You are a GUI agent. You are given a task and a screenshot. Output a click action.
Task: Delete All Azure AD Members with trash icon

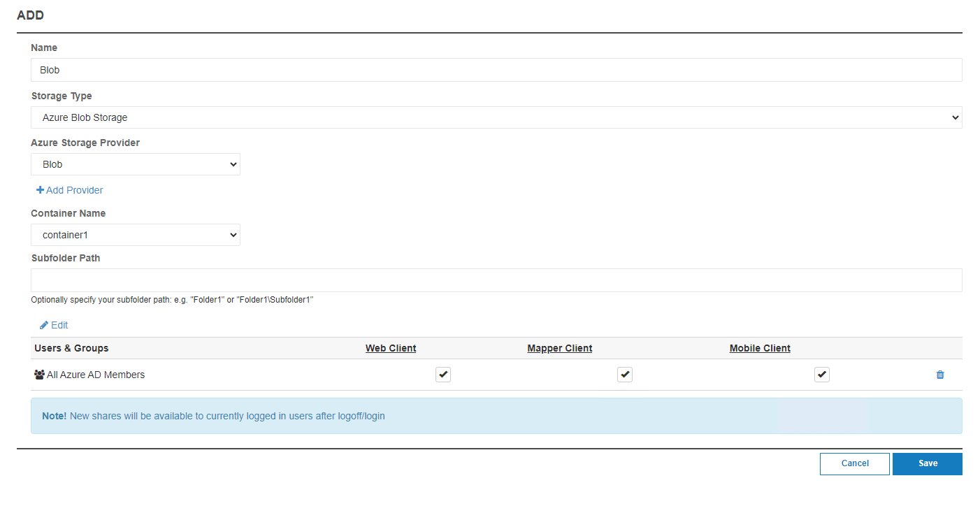939,375
